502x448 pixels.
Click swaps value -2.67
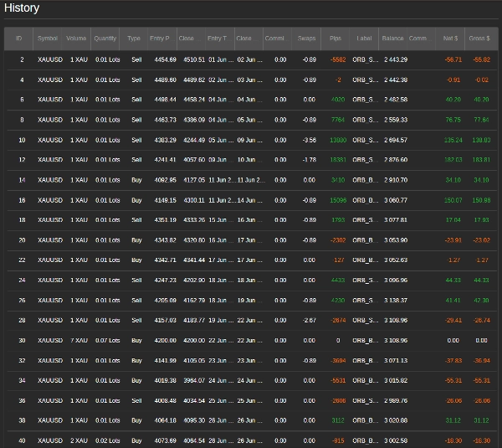(310, 321)
